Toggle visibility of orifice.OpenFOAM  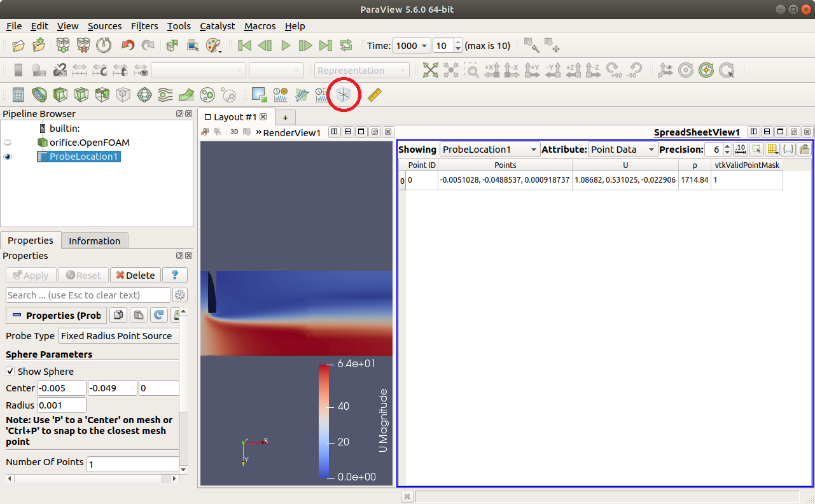click(x=8, y=143)
